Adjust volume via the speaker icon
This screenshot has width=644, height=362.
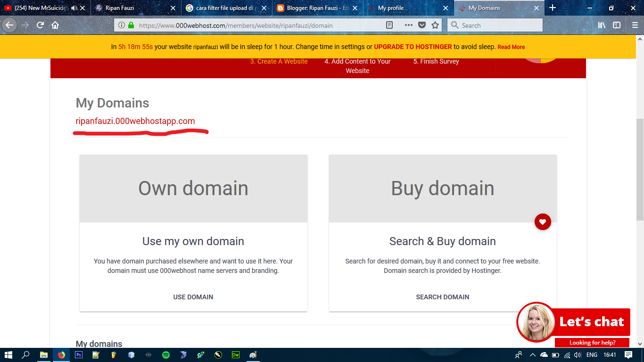point(578,355)
